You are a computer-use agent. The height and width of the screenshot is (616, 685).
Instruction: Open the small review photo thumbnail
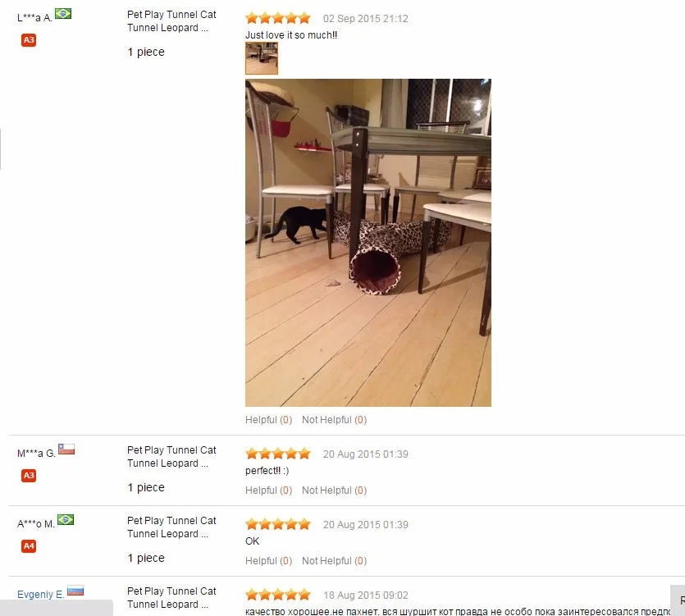point(262,58)
